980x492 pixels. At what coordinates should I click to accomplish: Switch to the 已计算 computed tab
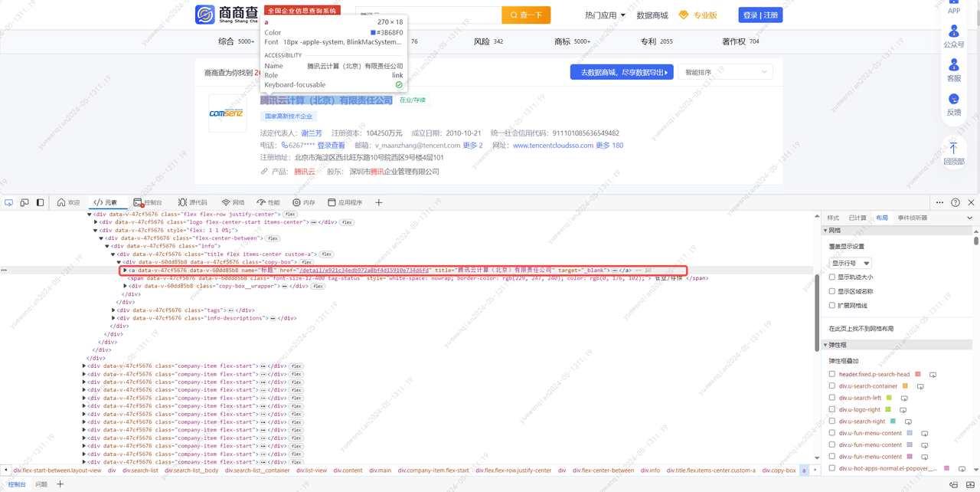(857, 218)
